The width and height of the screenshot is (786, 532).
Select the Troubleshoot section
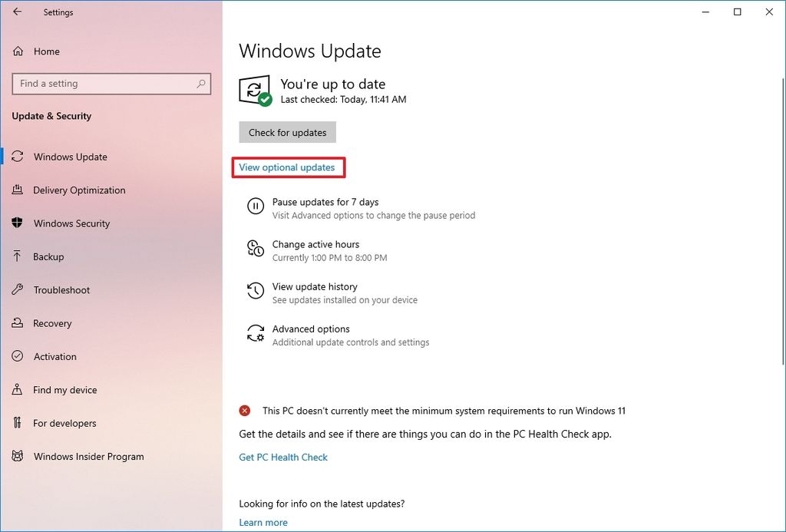tap(63, 289)
